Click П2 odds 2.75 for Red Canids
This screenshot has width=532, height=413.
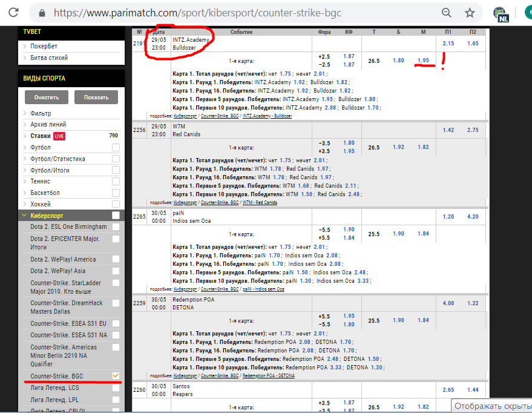pos(473,130)
